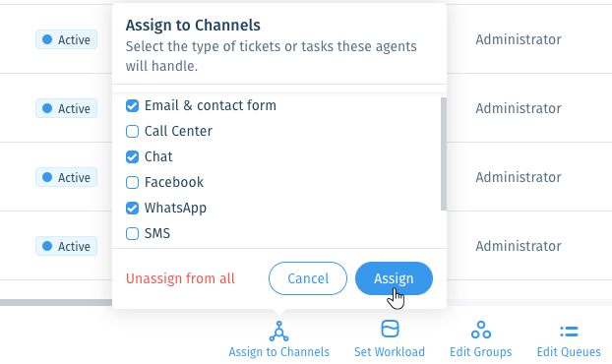Screen dimensions: 612x364
Task: Click the last row's Active badge
Action: coord(66,246)
